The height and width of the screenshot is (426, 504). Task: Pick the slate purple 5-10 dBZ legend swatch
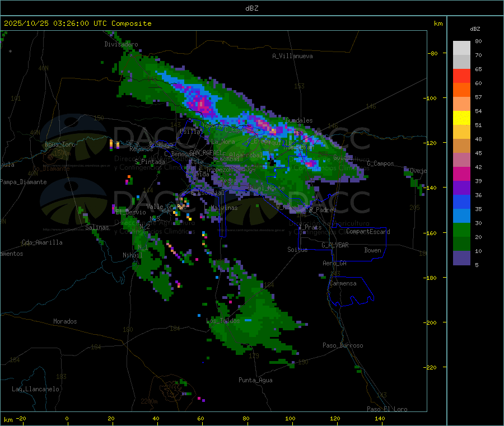point(461,258)
